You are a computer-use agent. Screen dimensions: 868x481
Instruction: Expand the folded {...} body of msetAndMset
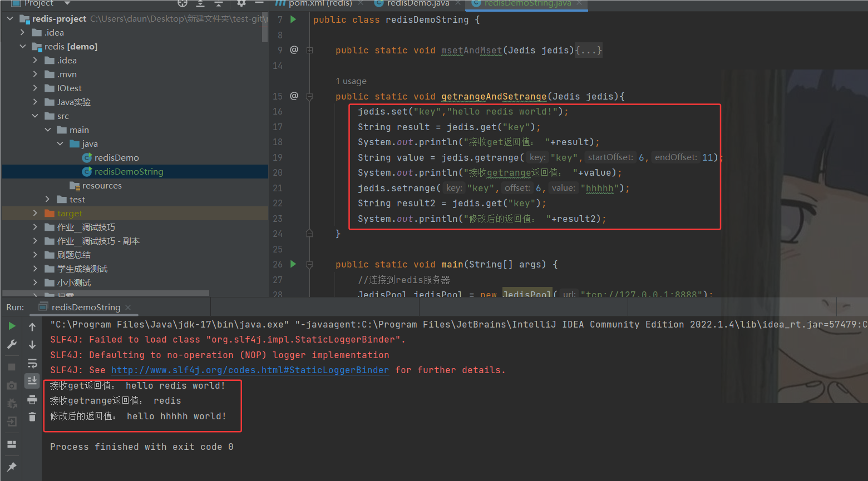[588, 50]
